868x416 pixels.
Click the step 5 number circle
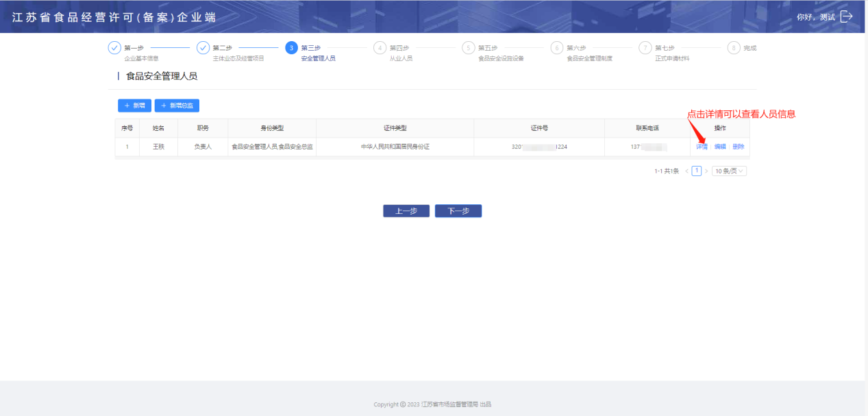coord(468,48)
